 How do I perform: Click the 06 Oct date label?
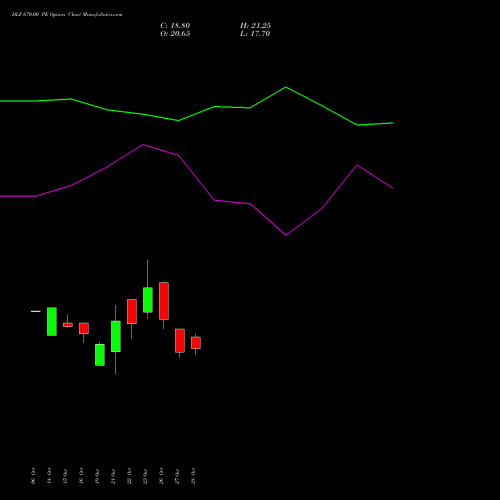[33, 476]
